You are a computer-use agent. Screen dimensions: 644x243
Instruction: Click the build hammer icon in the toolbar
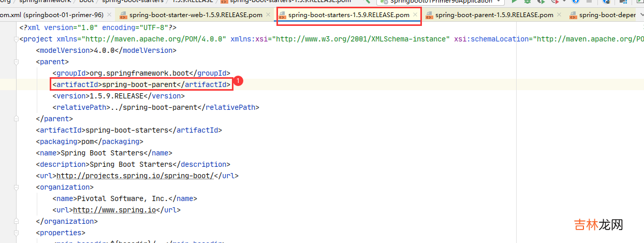pos(368,2)
